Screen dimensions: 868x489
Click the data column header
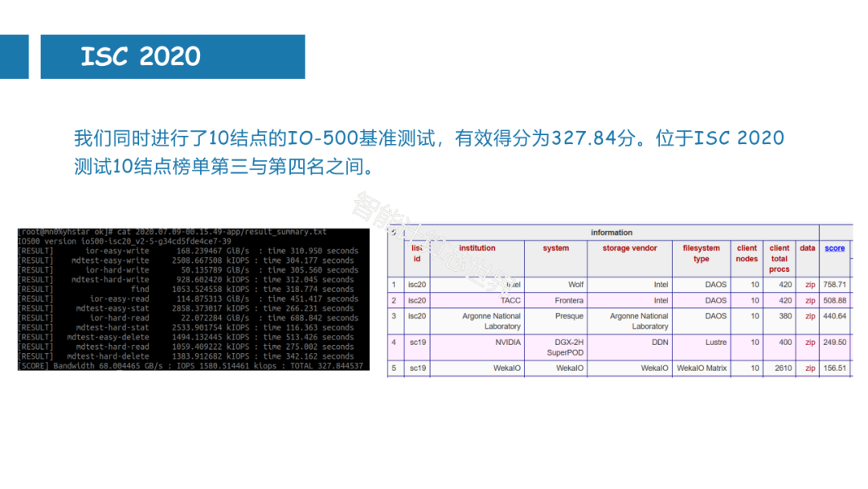(x=807, y=248)
